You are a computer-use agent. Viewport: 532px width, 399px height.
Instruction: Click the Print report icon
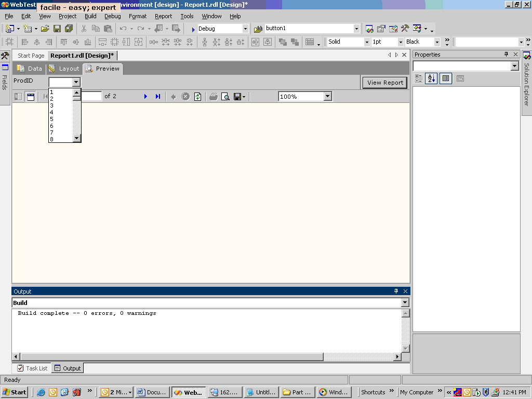coord(214,97)
